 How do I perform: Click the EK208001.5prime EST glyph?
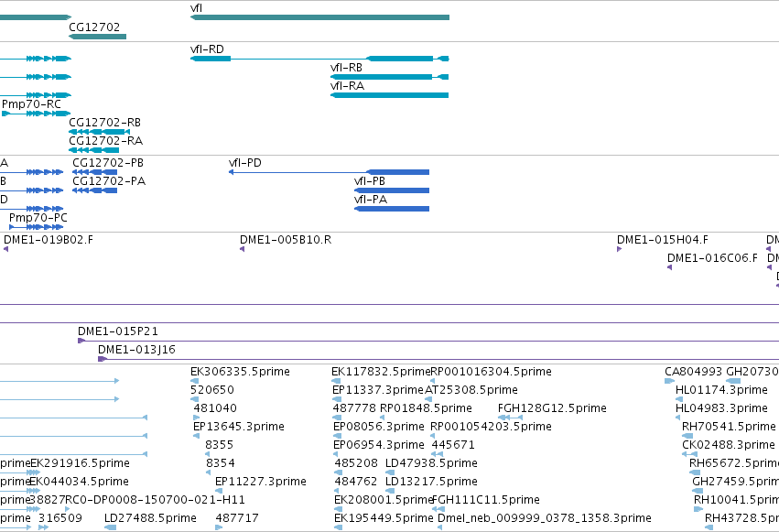339,509
